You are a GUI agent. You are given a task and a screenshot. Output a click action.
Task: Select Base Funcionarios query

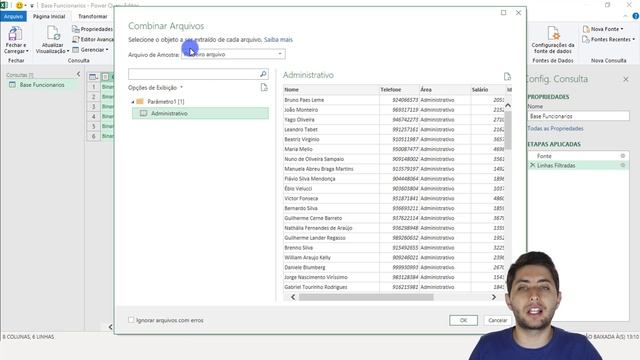tap(42, 85)
